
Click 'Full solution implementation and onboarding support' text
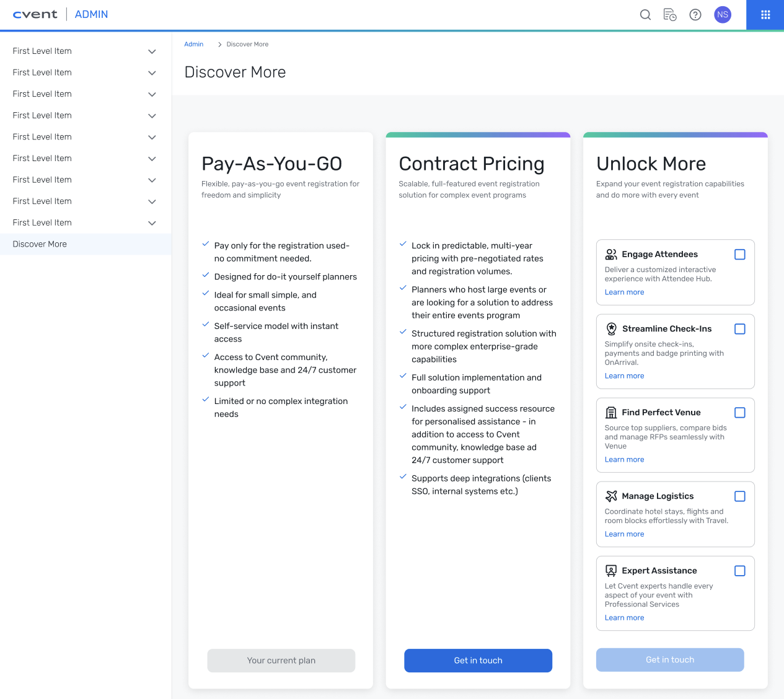pyautogui.click(x=477, y=384)
